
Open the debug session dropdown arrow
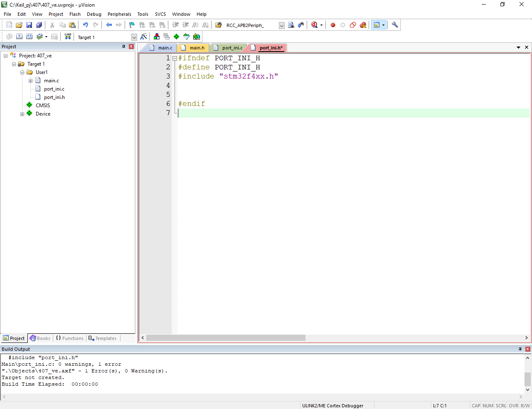coord(321,25)
